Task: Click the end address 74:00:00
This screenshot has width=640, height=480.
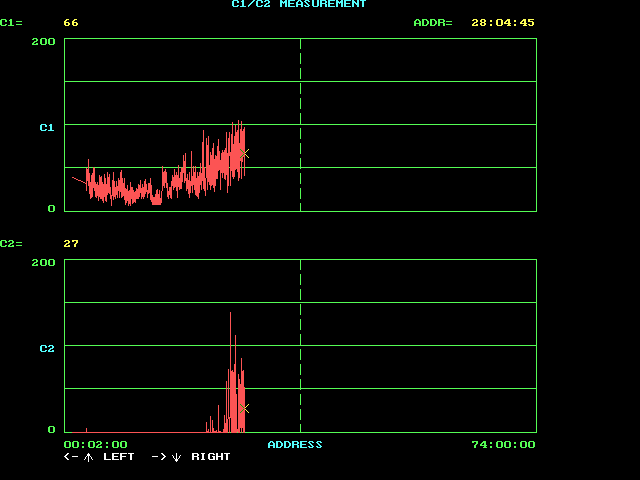Action: pyautogui.click(x=503, y=444)
